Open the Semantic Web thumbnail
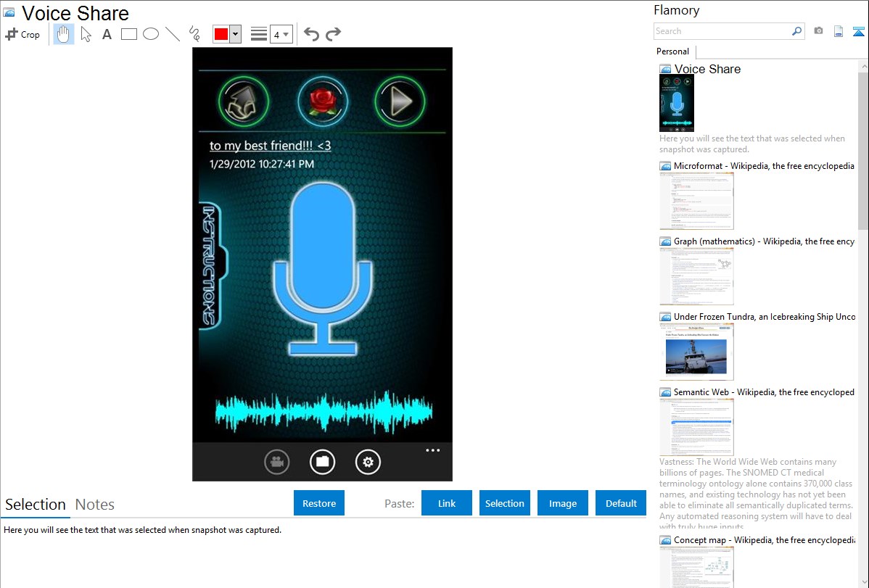Image resolution: width=869 pixels, height=588 pixels. [x=696, y=427]
